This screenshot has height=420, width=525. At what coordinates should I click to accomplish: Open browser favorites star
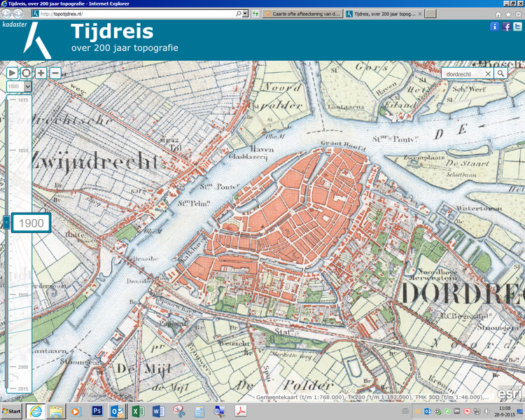(508, 14)
